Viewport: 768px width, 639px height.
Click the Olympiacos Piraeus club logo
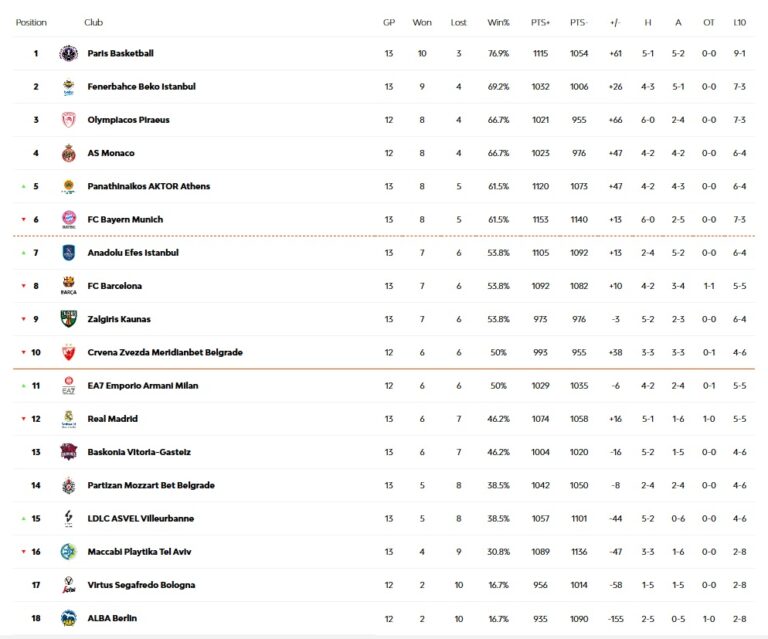68,120
